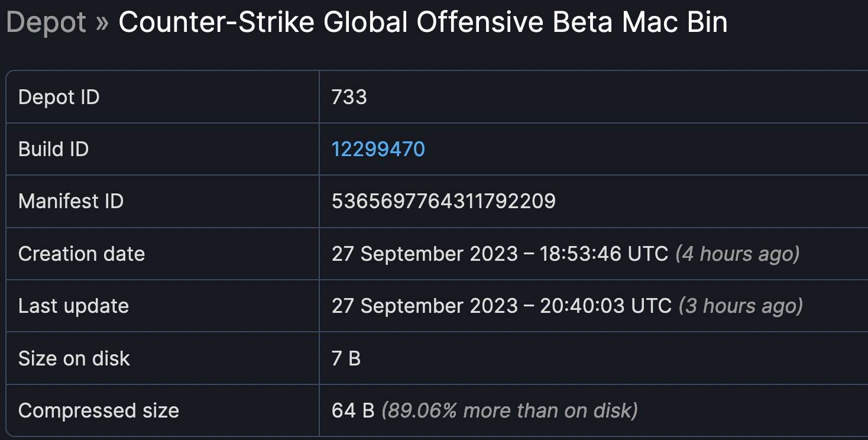
Task: Click the Build ID row label
Action: pos(54,149)
